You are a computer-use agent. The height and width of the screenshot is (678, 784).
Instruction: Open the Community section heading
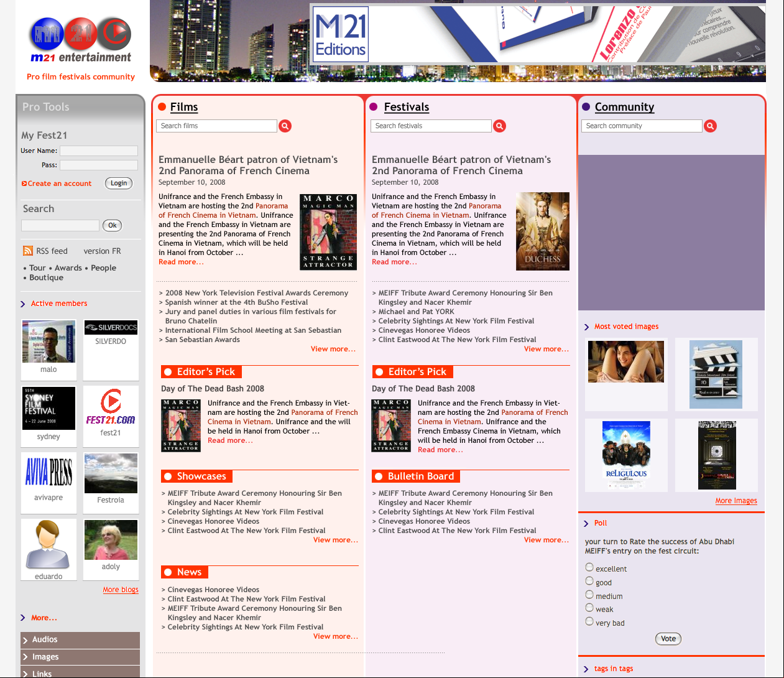tap(625, 107)
